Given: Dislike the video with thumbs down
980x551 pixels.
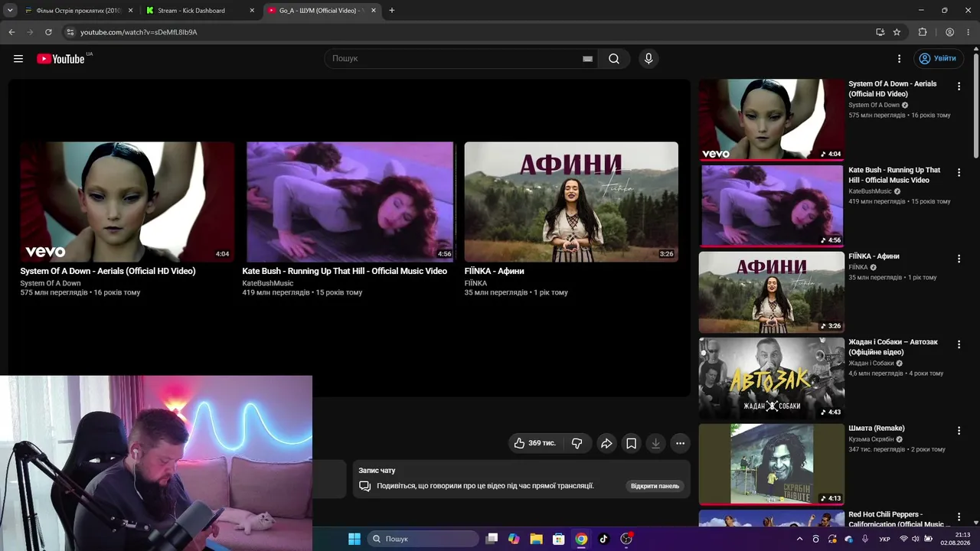Looking at the screenshot, I should (577, 443).
